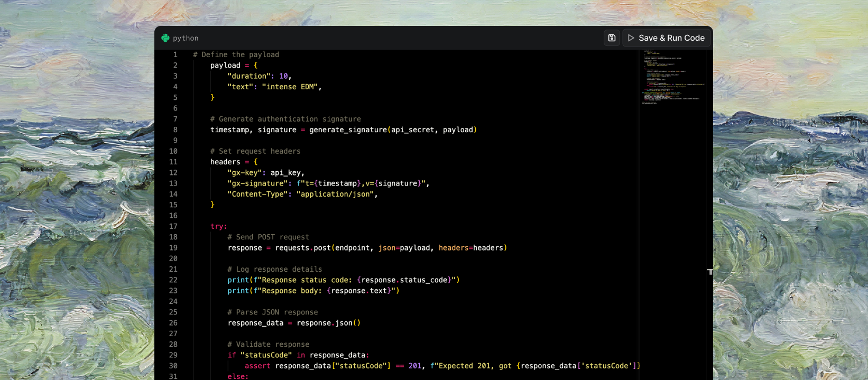Click line number 22 in gutter
Image resolution: width=868 pixels, height=380 pixels.
tap(173, 280)
